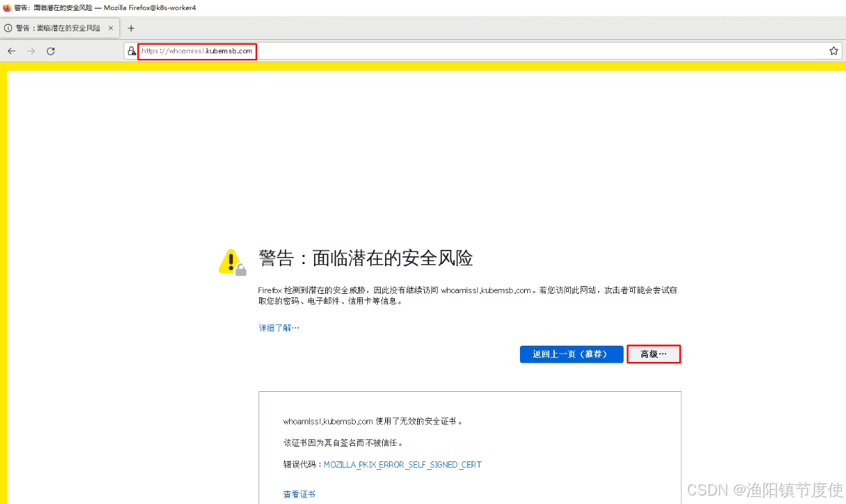Click the back navigation arrow

(11, 50)
